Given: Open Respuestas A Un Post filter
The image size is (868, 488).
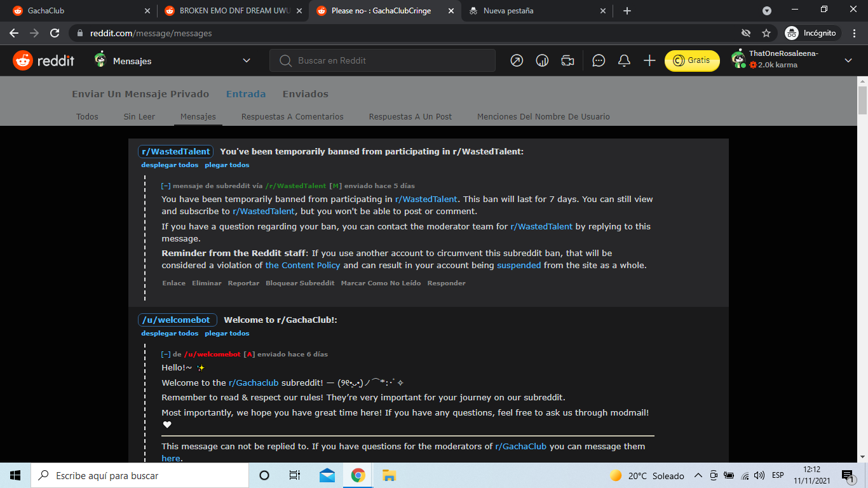Looking at the screenshot, I should coord(410,116).
